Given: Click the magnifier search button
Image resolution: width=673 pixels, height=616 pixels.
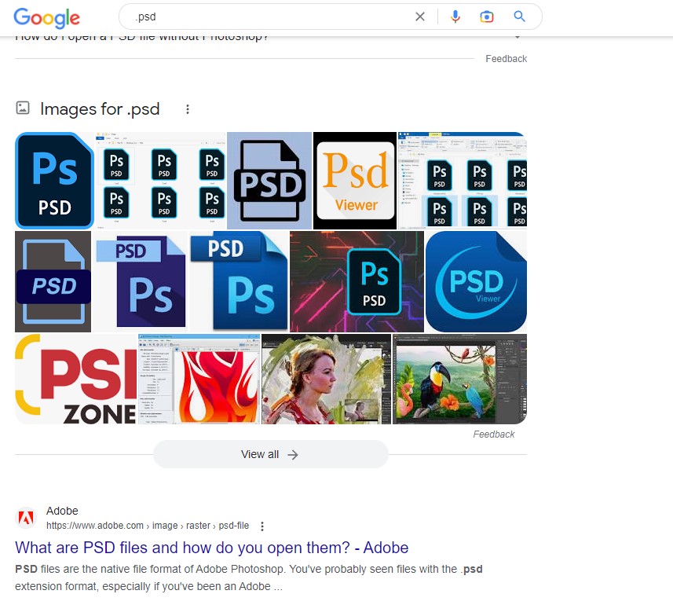Looking at the screenshot, I should (x=519, y=16).
